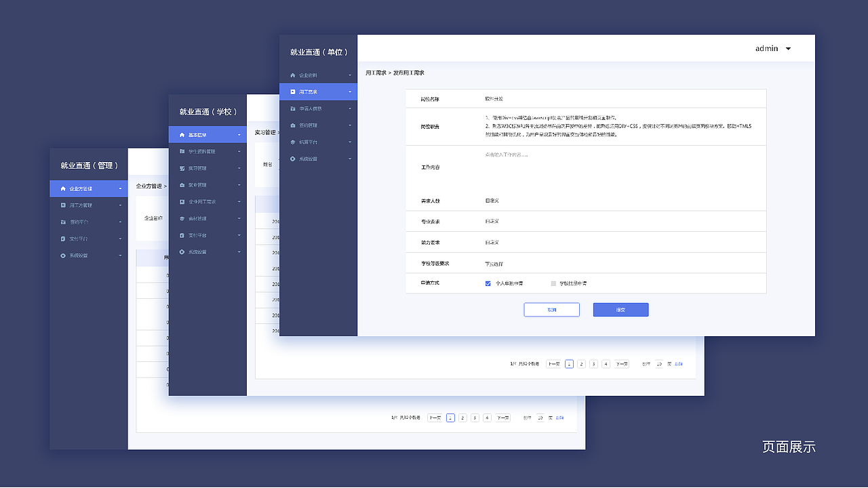Click home icon beside 企业资料 in 单位 window

(x=292, y=75)
